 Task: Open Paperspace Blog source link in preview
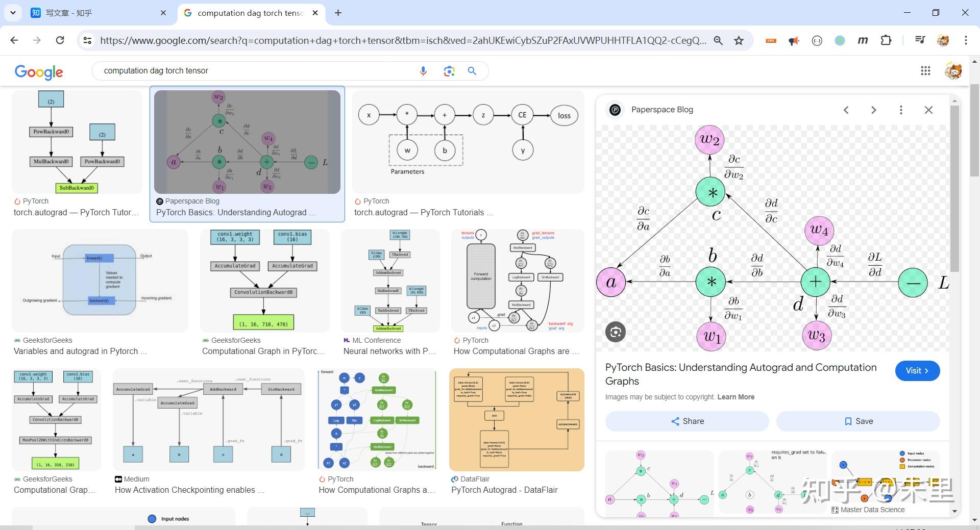(662, 110)
